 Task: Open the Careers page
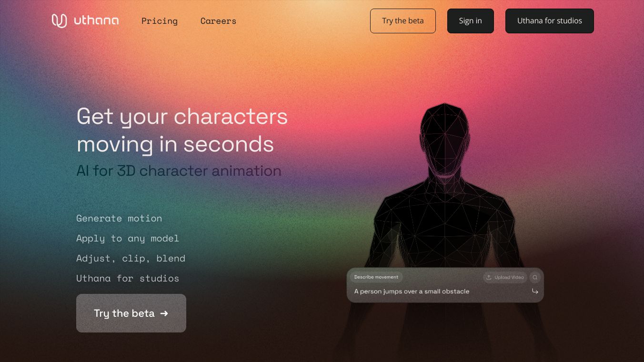(x=218, y=21)
